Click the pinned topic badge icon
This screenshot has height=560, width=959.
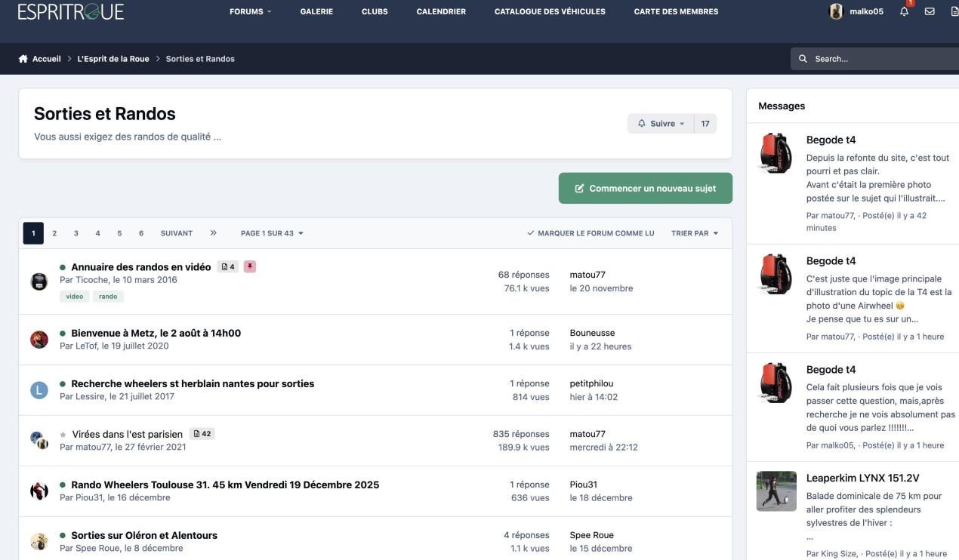coord(249,266)
